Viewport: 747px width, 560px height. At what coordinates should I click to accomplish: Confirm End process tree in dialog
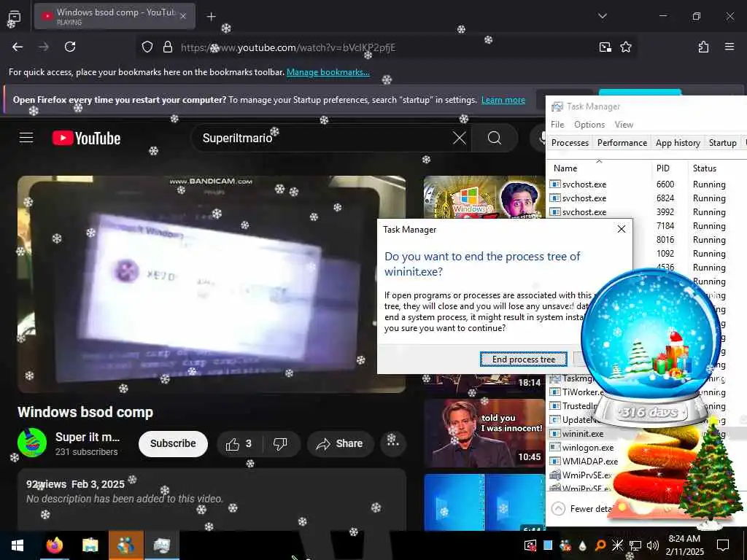[x=523, y=359]
